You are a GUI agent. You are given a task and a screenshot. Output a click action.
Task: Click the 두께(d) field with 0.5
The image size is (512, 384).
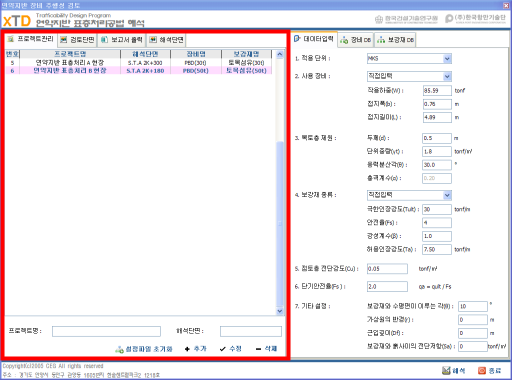click(437, 138)
